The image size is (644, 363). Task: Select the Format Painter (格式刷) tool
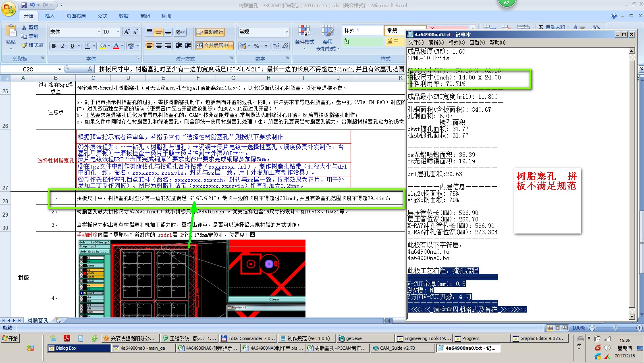[32, 45]
